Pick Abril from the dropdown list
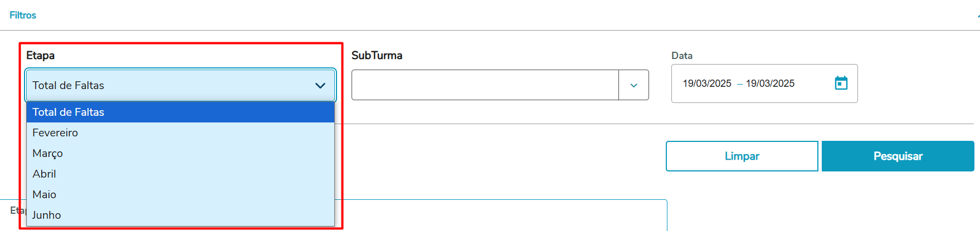 tap(45, 174)
